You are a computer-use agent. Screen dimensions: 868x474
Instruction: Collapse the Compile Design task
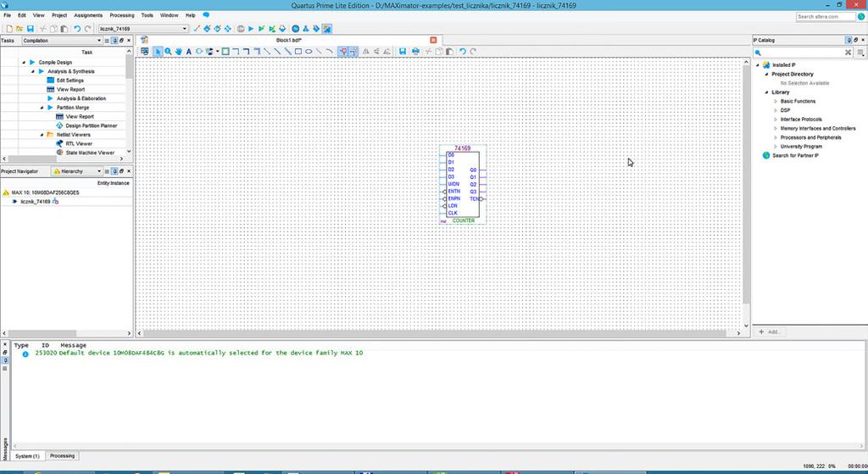pos(24,63)
